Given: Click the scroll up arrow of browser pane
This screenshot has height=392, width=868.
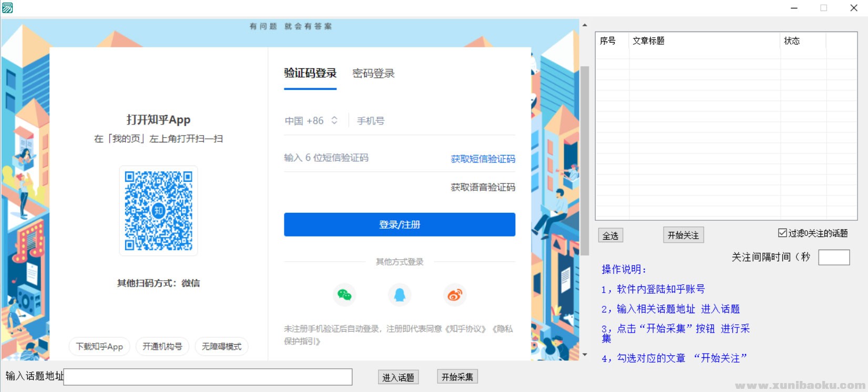Looking at the screenshot, I should point(585,25).
